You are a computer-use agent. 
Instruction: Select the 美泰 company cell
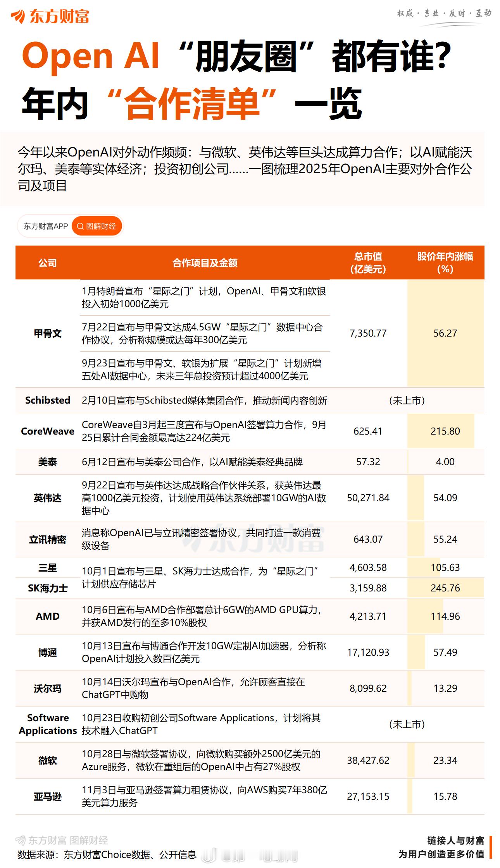pyautogui.click(x=48, y=462)
